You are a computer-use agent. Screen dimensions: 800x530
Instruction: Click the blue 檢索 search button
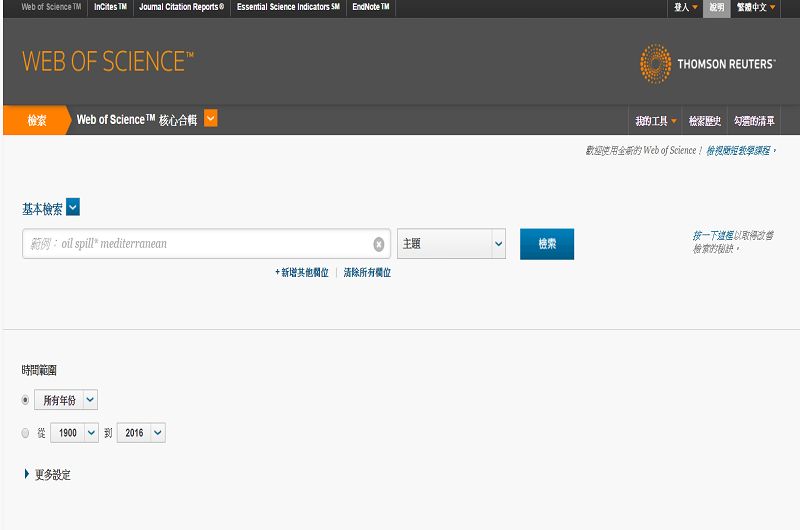pyautogui.click(x=547, y=244)
